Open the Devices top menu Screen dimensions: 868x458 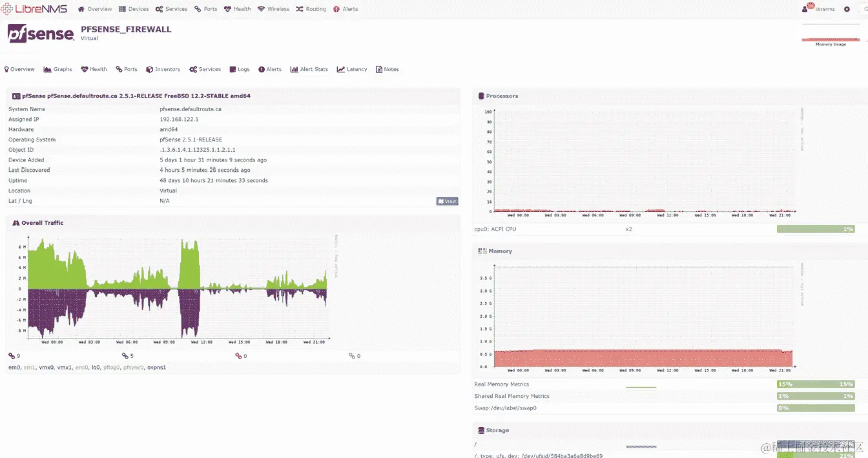tap(134, 9)
